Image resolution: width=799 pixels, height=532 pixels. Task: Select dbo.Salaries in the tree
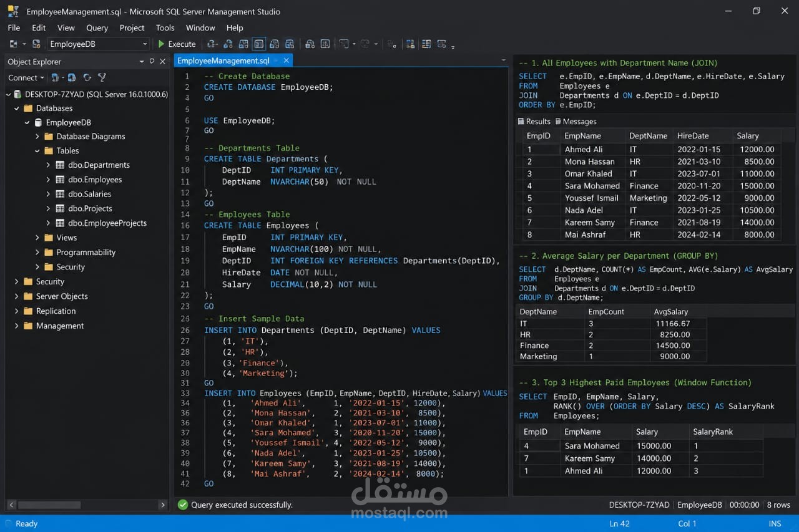[90, 194]
